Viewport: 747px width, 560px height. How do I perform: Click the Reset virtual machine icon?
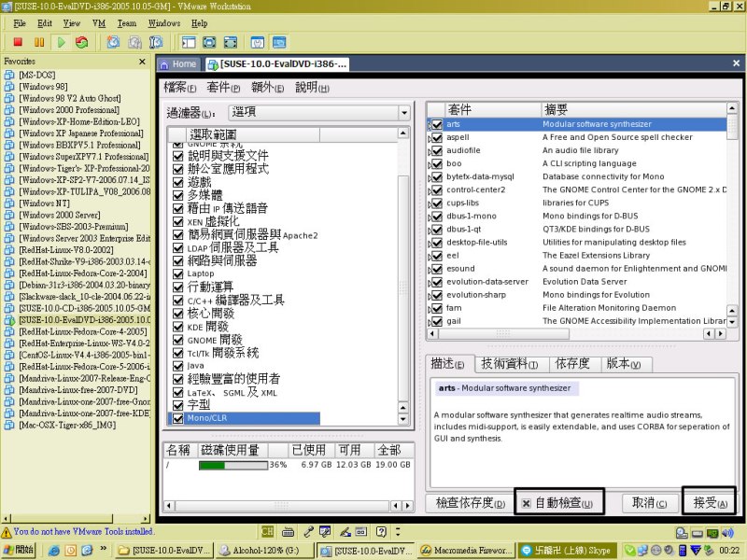(x=82, y=42)
